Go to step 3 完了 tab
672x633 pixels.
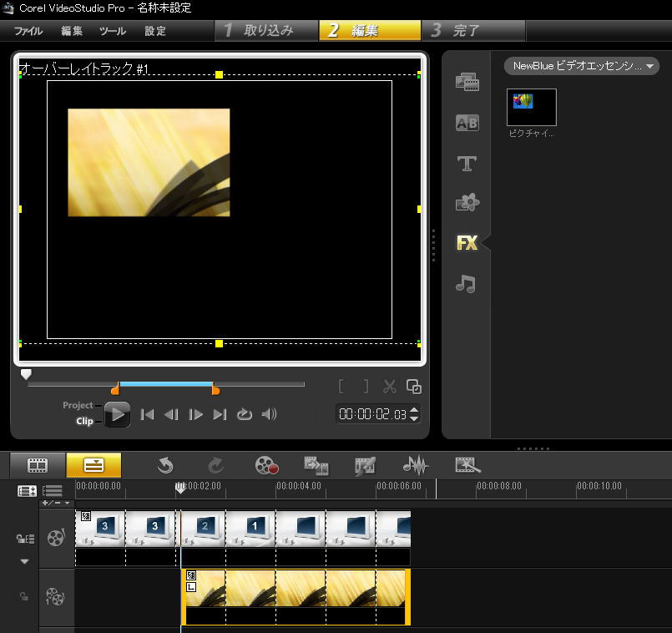[473, 30]
